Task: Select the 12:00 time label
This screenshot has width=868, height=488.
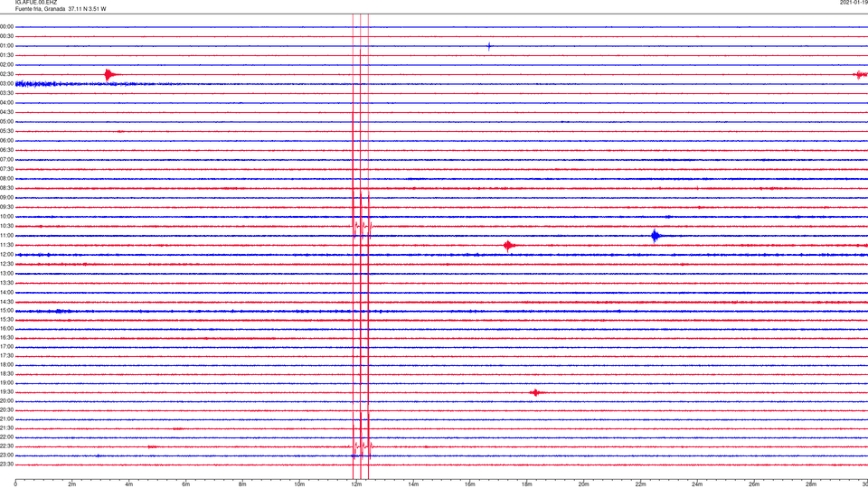Action: (6, 255)
